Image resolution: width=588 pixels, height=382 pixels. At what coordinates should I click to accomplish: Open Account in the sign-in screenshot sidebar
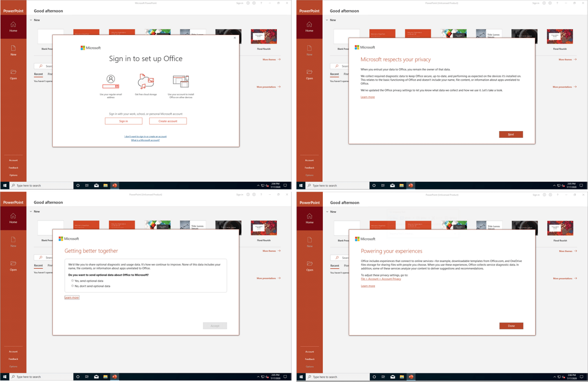[x=13, y=160]
